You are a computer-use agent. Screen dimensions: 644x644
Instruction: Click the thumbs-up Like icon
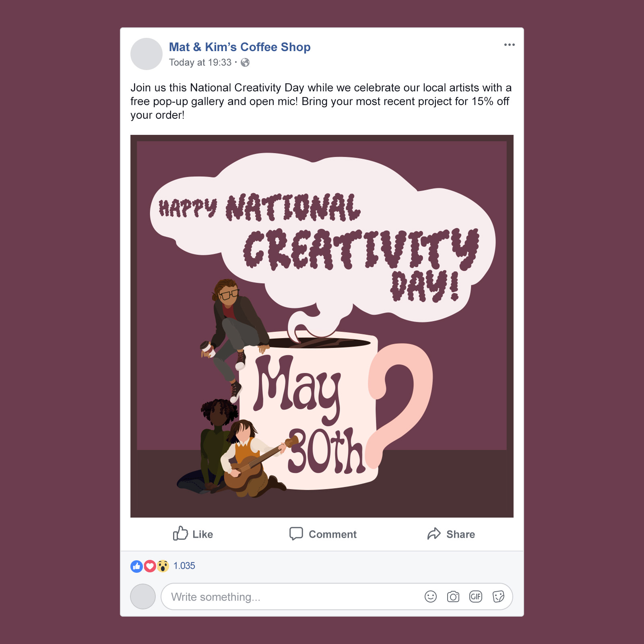(180, 533)
